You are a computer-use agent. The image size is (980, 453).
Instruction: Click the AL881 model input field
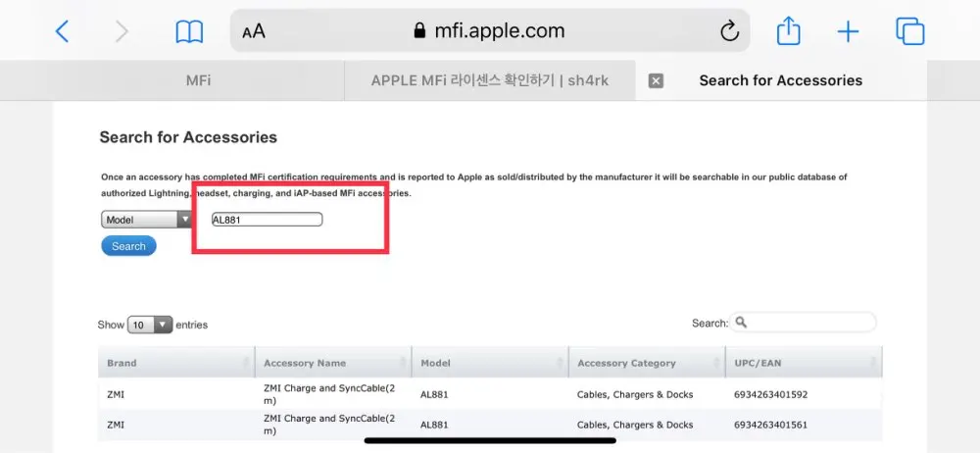point(267,220)
